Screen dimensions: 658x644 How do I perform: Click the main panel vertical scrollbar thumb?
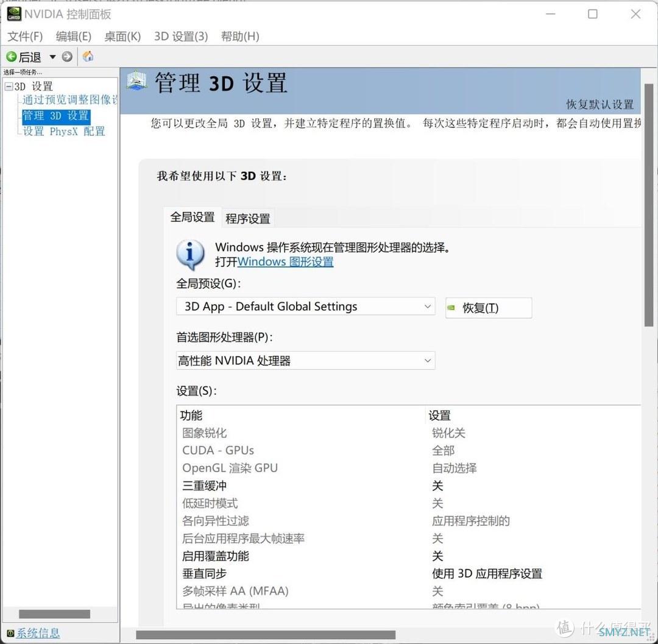click(649, 205)
